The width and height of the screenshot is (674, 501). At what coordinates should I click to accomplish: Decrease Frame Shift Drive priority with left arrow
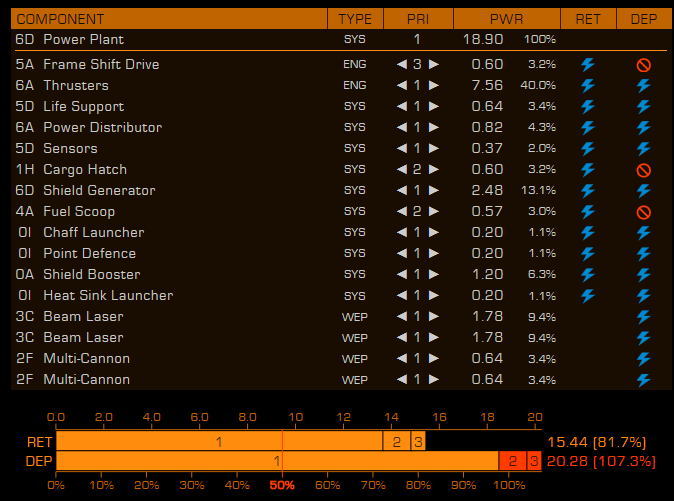click(401, 64)
